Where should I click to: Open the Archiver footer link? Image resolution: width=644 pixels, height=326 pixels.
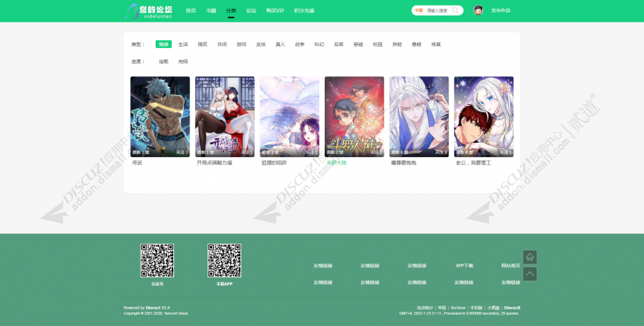(458, 308)
